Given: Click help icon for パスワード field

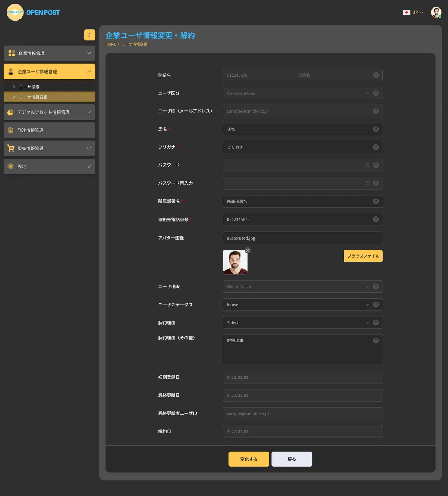Looking at the screenshot, I should coord(376,165).
